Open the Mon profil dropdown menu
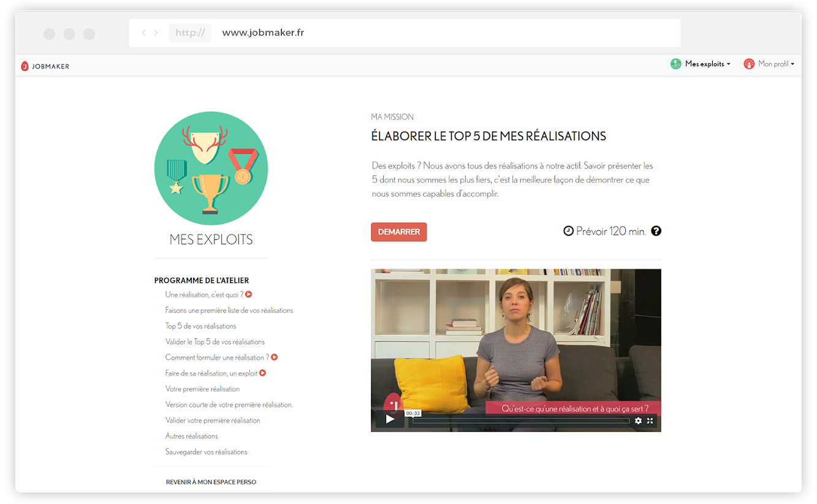The height and width of the screenshot is (504, 817). click(x=769, y=64)
